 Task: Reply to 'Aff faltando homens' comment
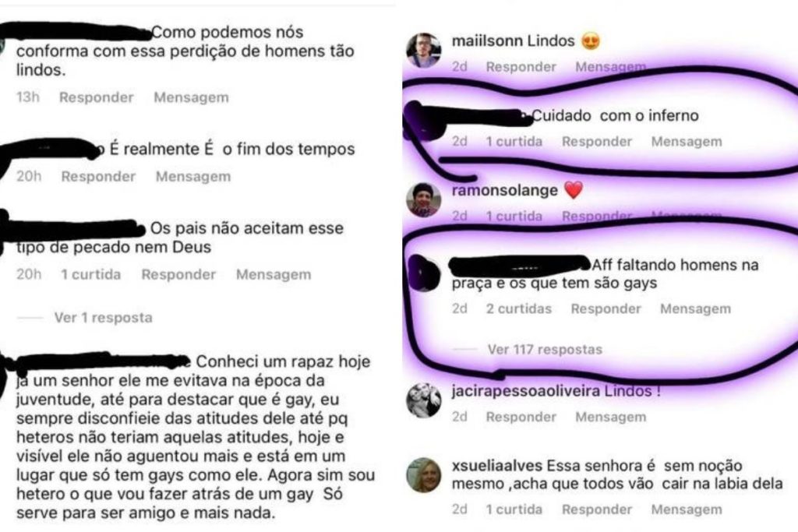pos(606,308)
